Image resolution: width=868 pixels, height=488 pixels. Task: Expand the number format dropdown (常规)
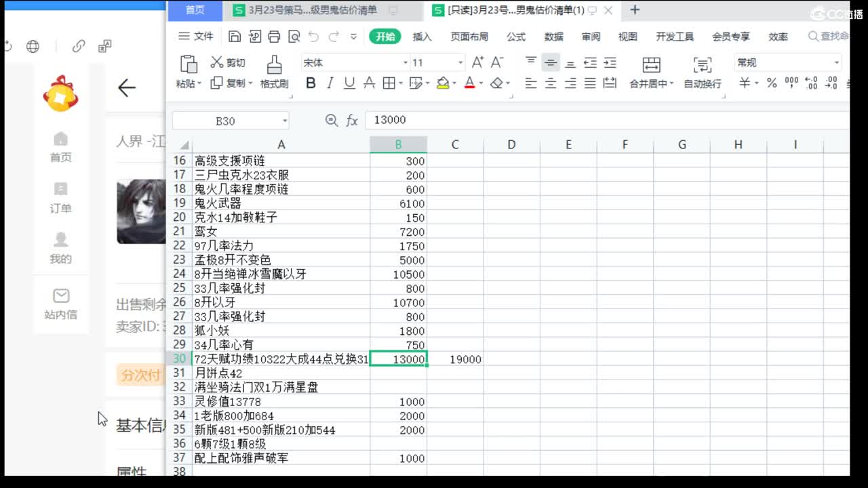pos(836,63)
